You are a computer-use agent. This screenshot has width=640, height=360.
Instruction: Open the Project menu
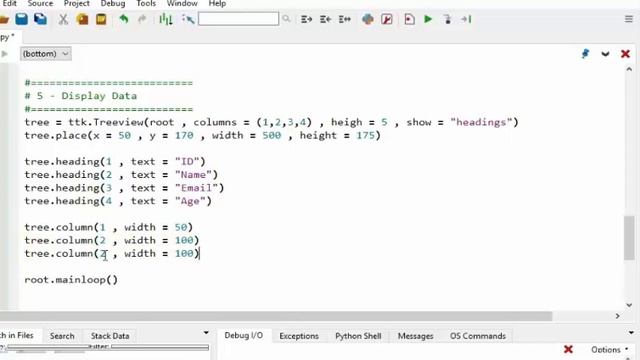point(76,4)
